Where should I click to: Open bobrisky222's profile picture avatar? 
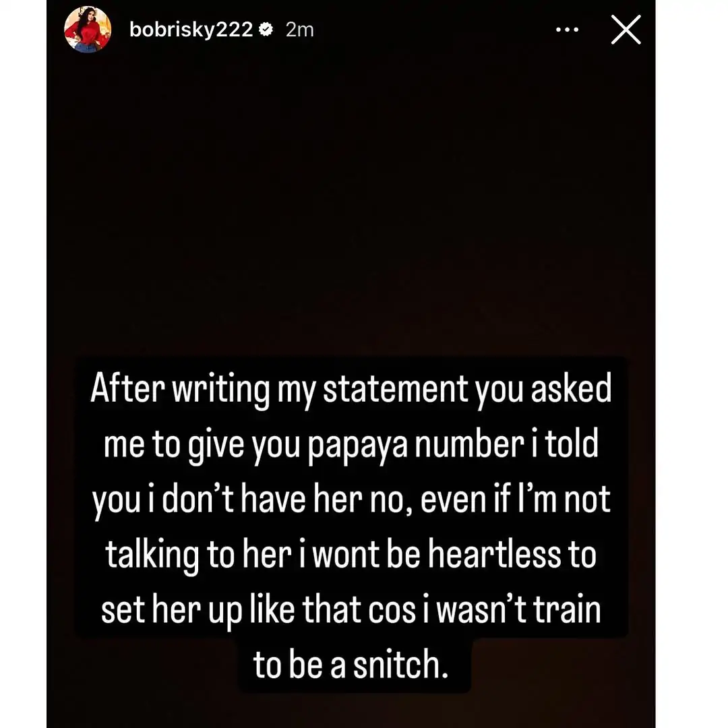coord(87,29)
